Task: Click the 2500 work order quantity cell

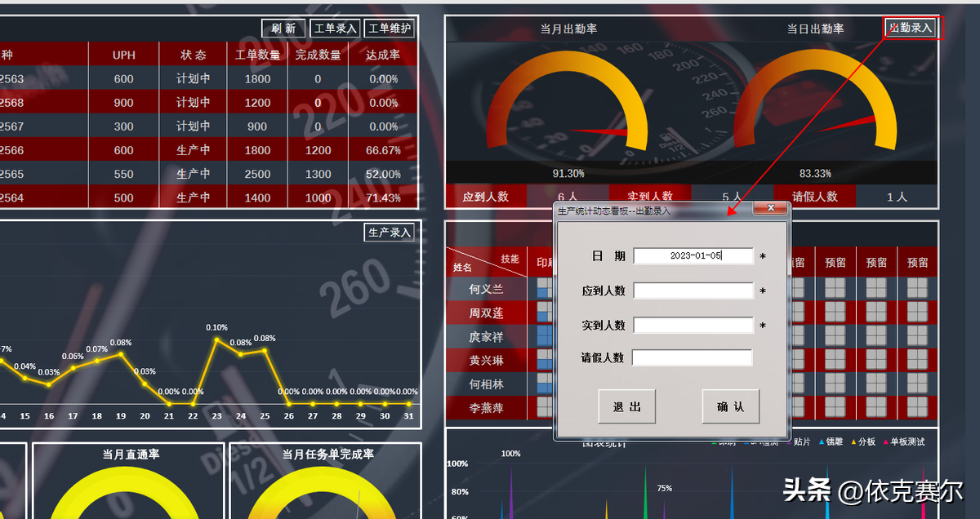Action: point(257,174)
